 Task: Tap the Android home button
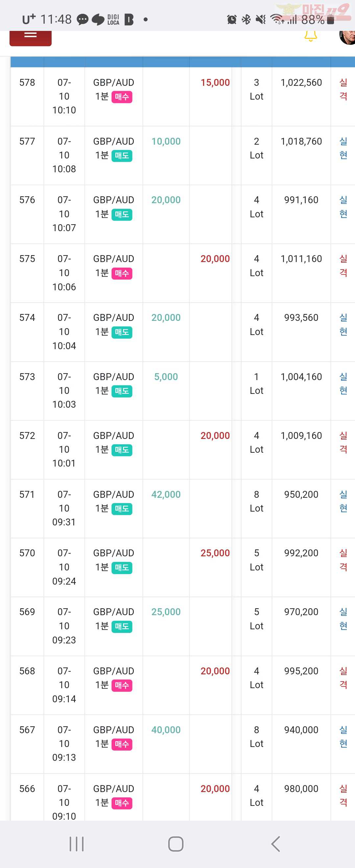coord(176,844)
